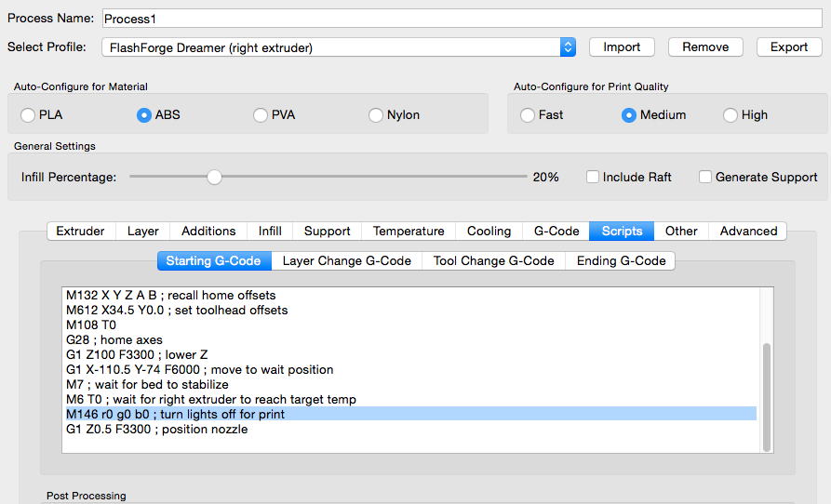Open the Extruder tab
Screen dimensions: 831x504
(81, 232)
